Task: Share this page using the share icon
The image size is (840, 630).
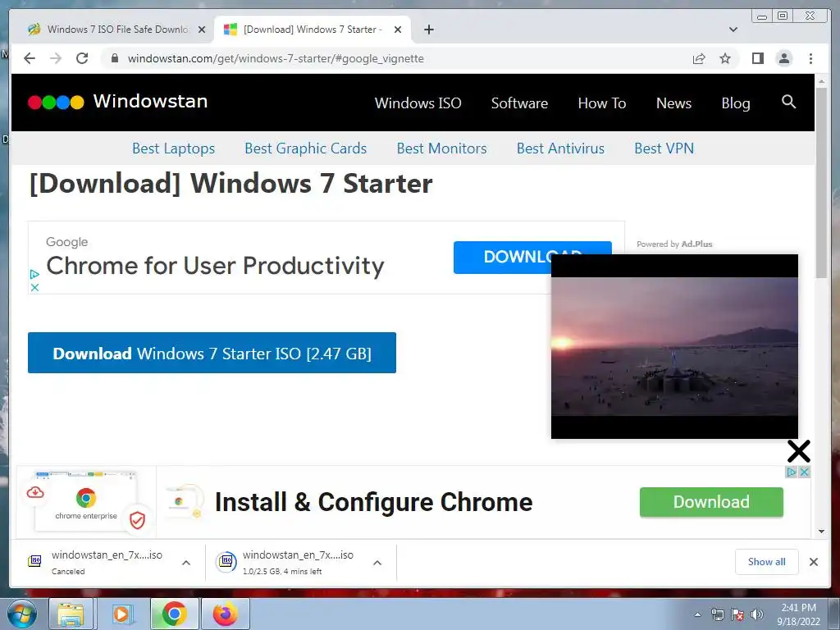Action: [x=699, y=58]
